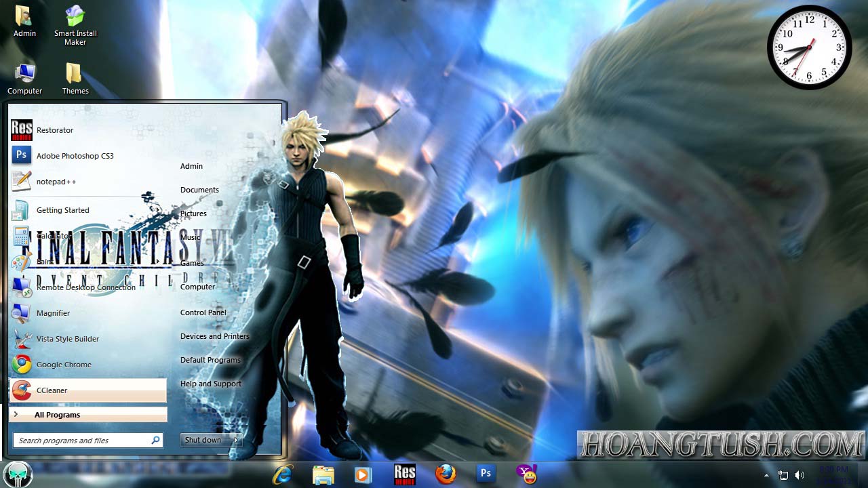The height and width of the screenshot is (488, 868).
Task: Launch Yahoo Messenger from the taskbar
Action: 526,474
